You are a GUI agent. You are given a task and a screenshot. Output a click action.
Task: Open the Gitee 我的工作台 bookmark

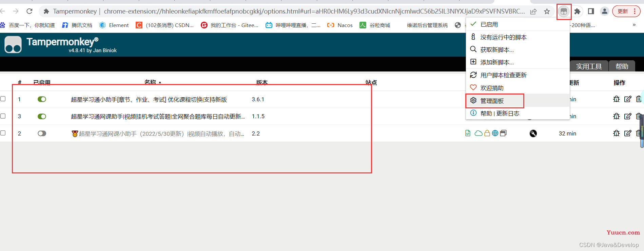click(x=230, y=25)
